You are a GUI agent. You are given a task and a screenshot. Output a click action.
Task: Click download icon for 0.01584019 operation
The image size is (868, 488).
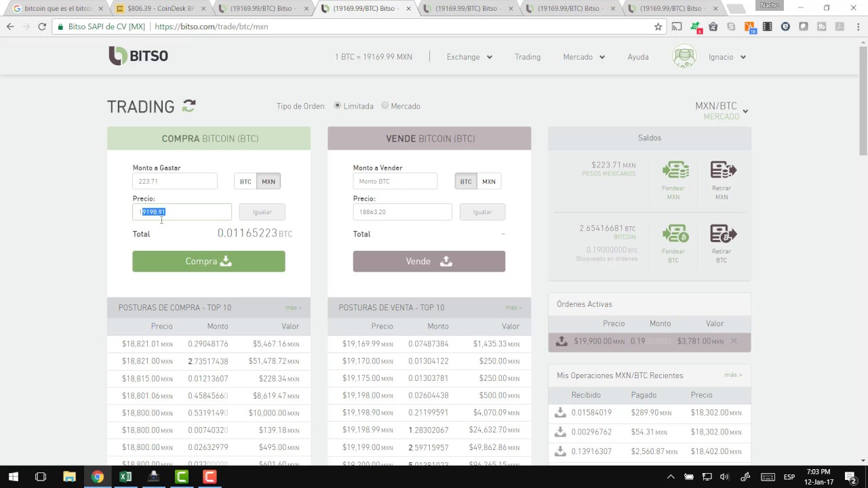tap(560, 412)
